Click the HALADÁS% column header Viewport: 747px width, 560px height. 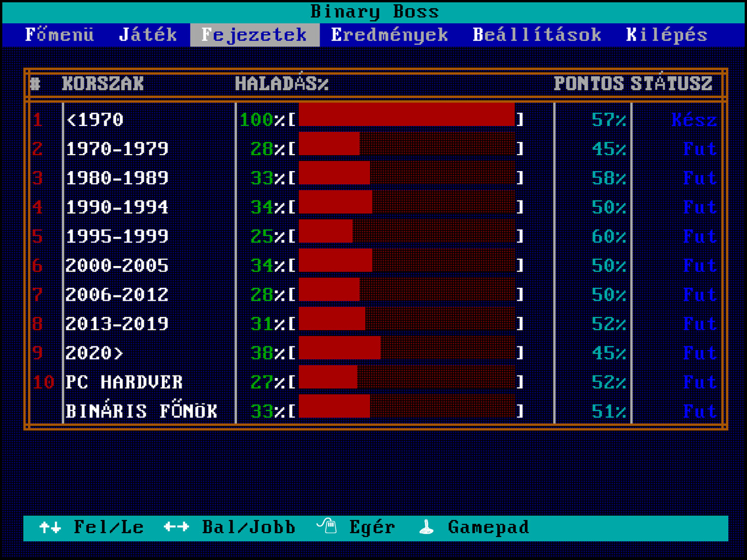coord(282,83)
